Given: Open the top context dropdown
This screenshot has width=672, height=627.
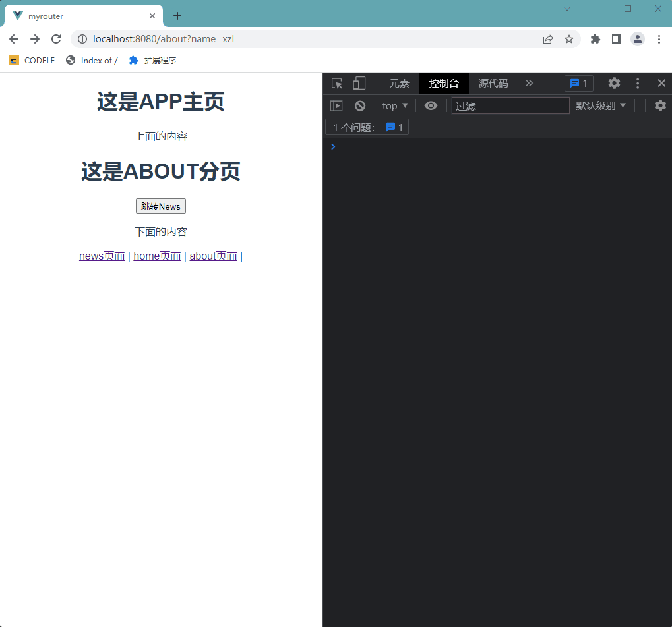Looking at the screenshot, I should click(x=395, y=106).
